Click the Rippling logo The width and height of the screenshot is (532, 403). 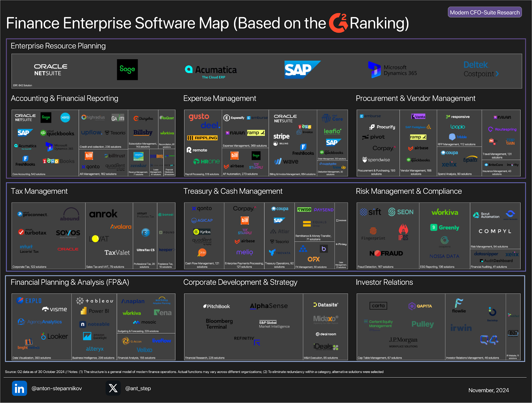(202, 138)
